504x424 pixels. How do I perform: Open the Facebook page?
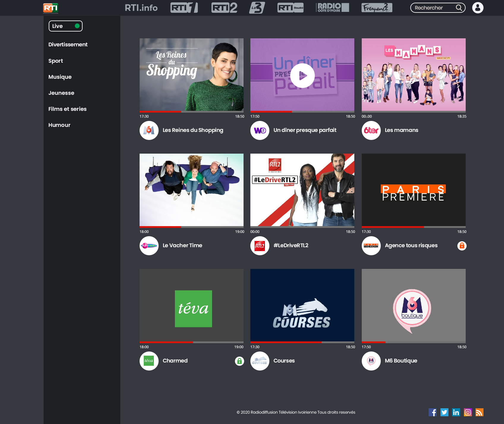[x=433, y=412]
